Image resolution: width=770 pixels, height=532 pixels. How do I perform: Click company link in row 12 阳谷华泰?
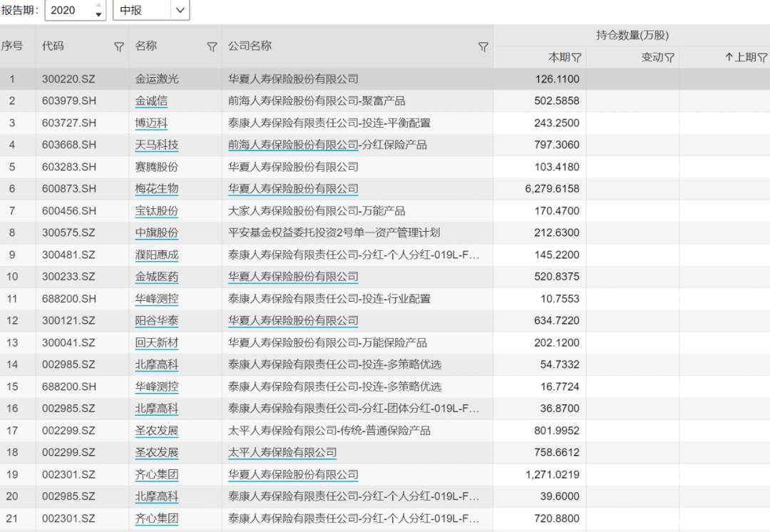pos(293,321)
